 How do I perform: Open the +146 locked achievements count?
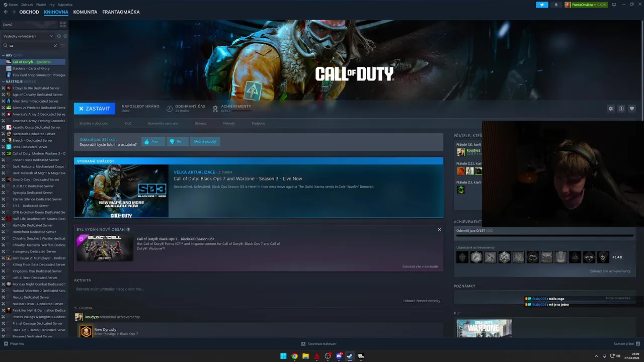[x=617, y=257]
